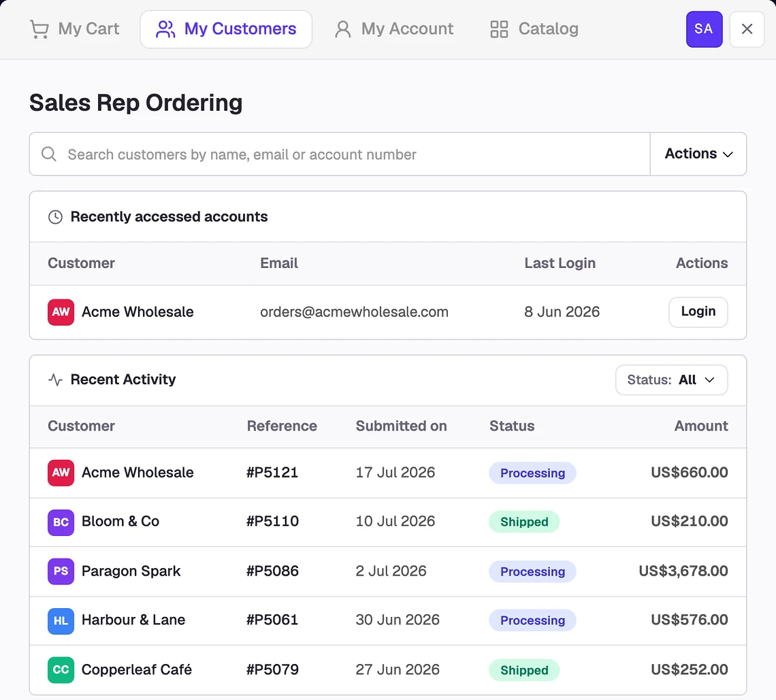Image resolution: width=776 pixels, height=700 pixels.
Task: Click the Shipped badge for Copperleaf Café
Action: (524, 670)
